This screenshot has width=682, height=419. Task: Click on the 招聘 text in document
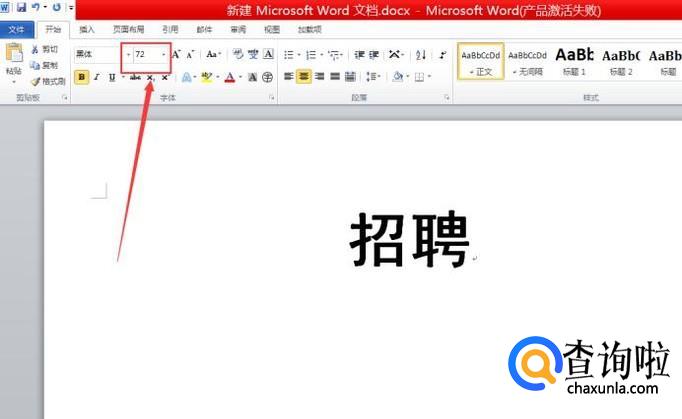[x=409, y=241]
